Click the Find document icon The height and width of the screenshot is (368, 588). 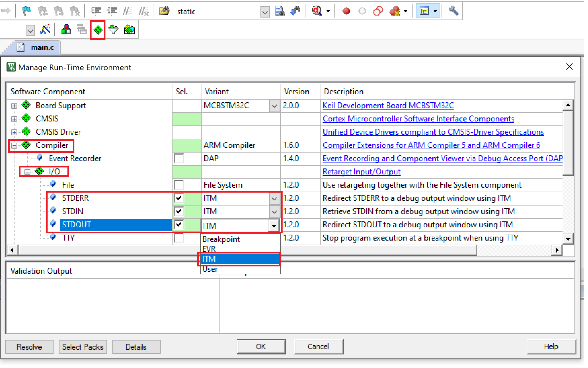click(280, 11)
